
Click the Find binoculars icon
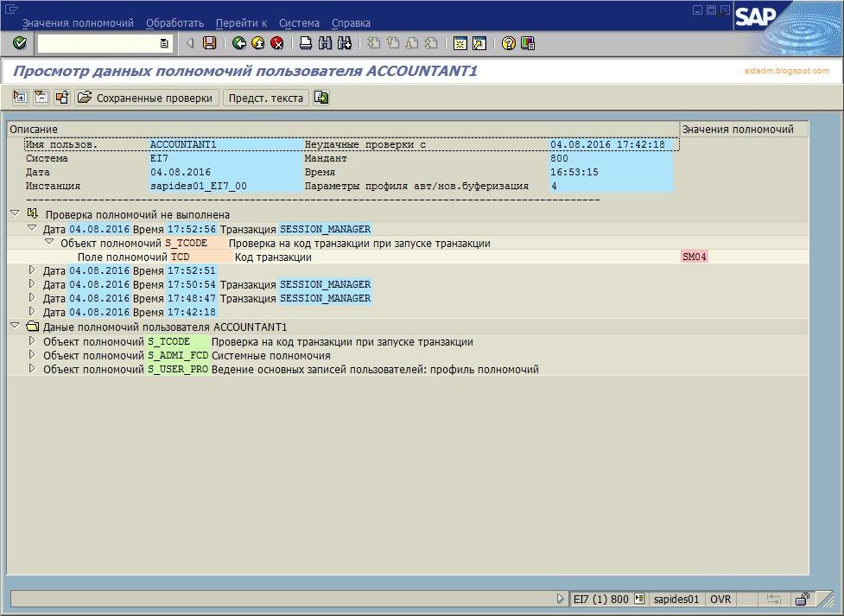[x=325, y=43]
